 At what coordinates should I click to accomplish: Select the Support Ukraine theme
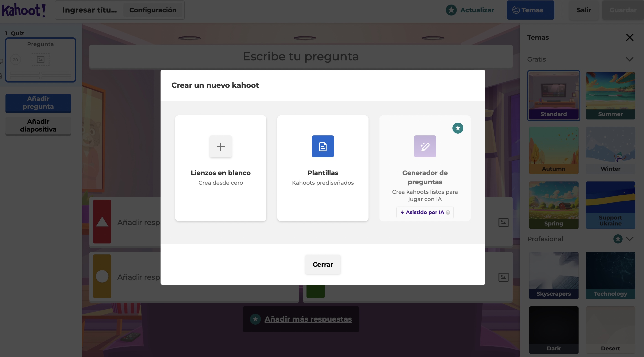pos(610,205)
